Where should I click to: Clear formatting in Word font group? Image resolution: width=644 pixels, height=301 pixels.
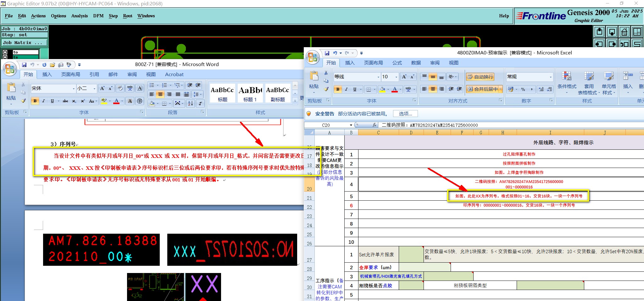coord(120,88)
